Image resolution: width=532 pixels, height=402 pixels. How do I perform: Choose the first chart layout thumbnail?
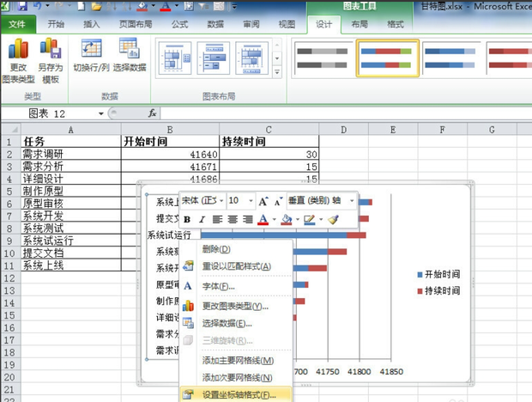click(175, 58)
